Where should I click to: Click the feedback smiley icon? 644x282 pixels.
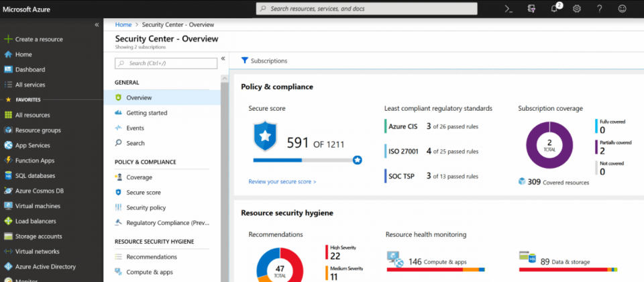click(x=623, y=9)
